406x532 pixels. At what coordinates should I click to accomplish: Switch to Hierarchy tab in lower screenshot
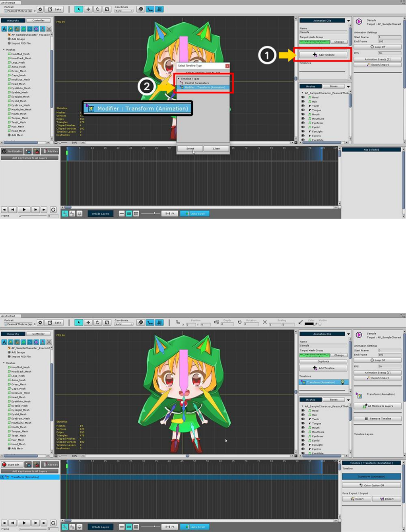[x=13, y=334]
